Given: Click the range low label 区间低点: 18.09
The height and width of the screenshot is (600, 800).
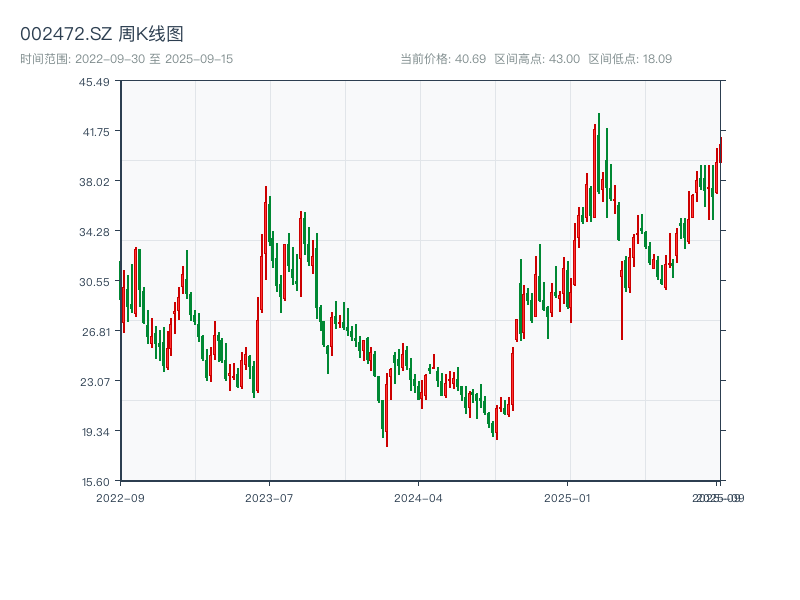Looking at the screenshot, I should (x=630, y=59).
